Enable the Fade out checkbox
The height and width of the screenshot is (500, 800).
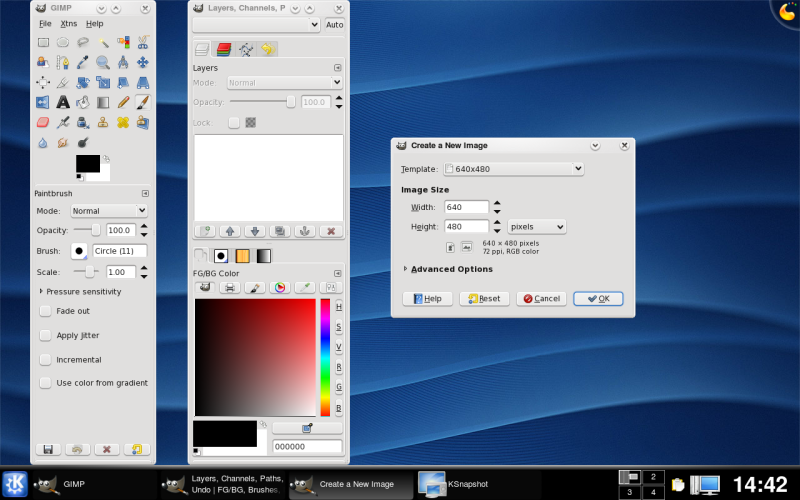[45, 311]
